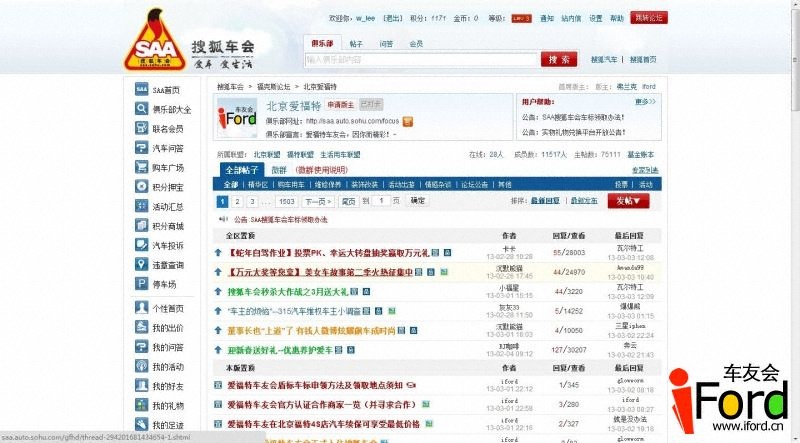Open the 全部帖子 tab
This screenshot has width=800, height=443.
tap(242, 170)
